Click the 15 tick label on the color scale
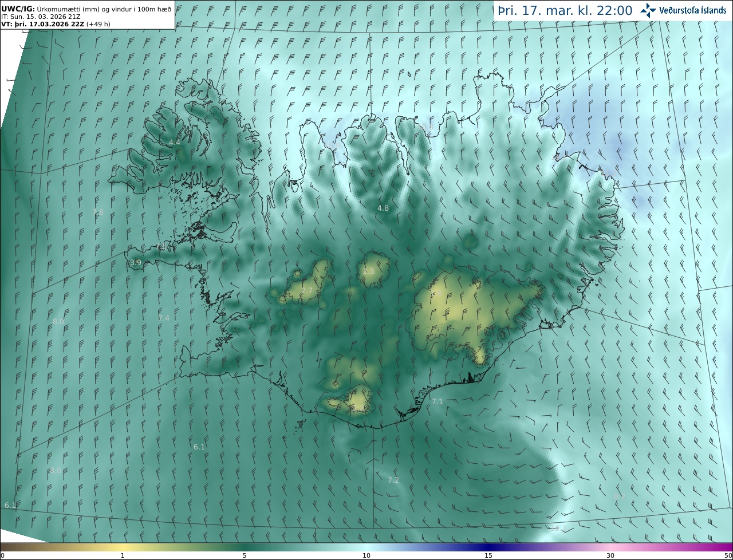 [488, 555]
